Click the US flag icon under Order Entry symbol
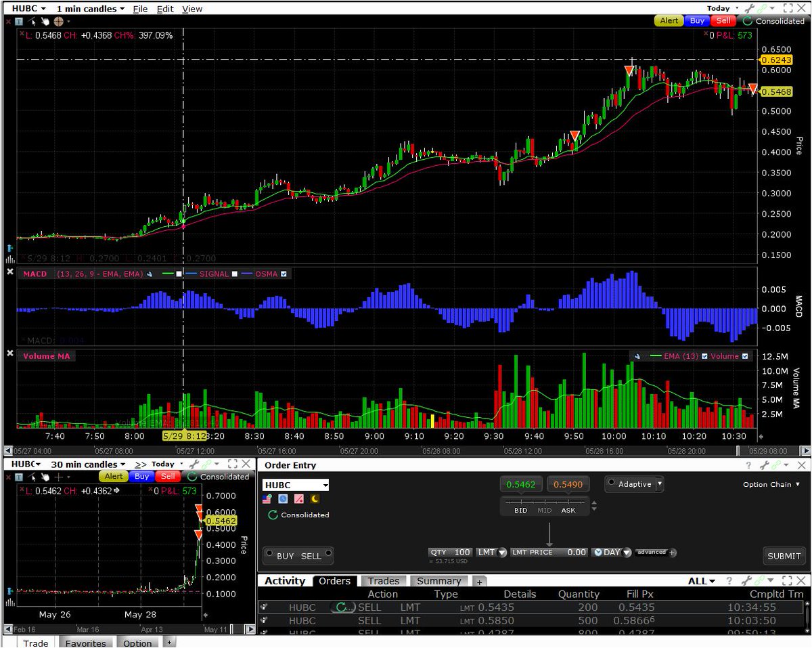The image size is (812, 648). [268, 499]
